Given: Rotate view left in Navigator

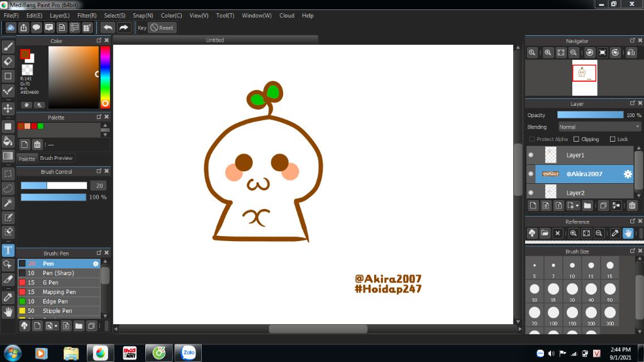Looking at the screenshot, I should [590, 53].
